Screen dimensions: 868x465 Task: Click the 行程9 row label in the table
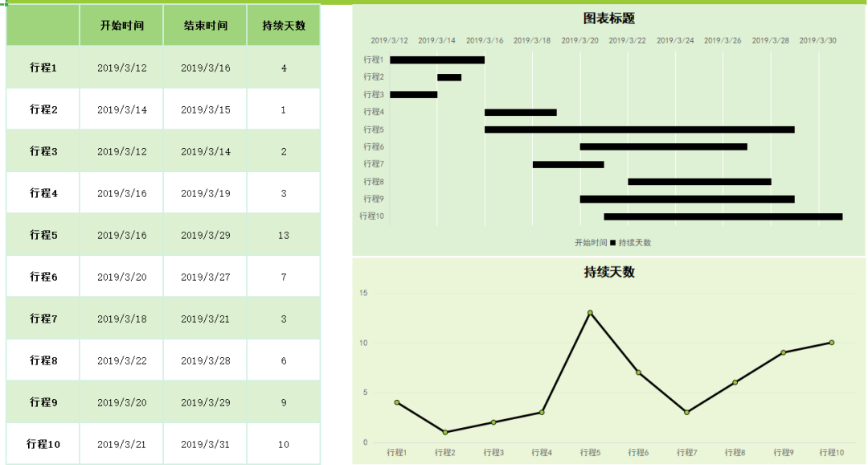[43, 402]
